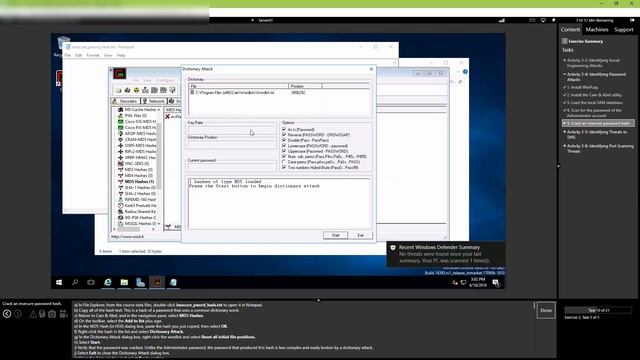The width and height of the screenshot is (640, 360).
Task: Toggle the Uppercase (Password - PASSWORD) option
Action: pos(284,151)
